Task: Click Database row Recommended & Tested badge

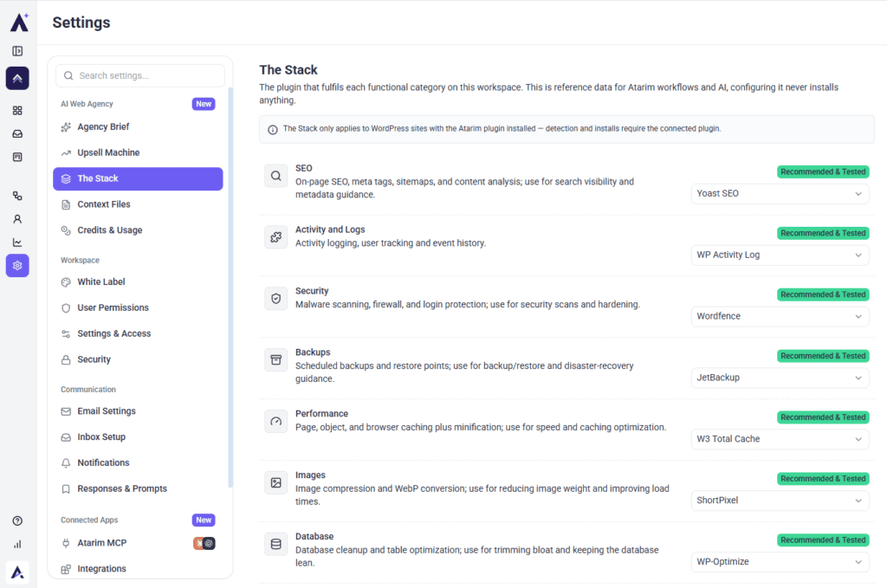Action: [823, 540]
